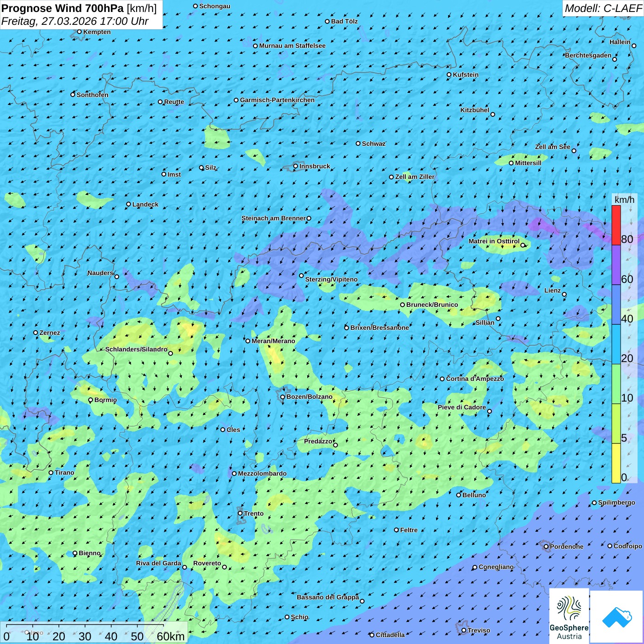Viewport: 644px width, 644px height.
Task: Click the 'Mittersill' town label
Action: (528, 163)
